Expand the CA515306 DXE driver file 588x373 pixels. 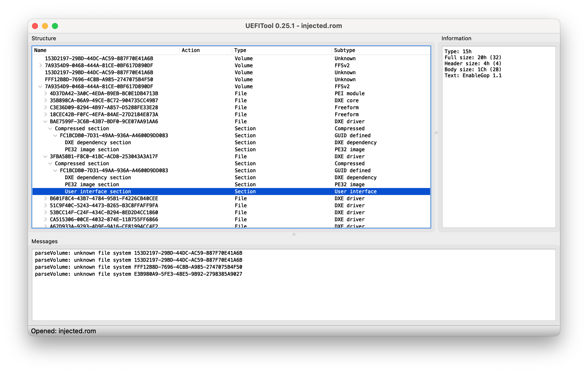(x=45, y=219)
